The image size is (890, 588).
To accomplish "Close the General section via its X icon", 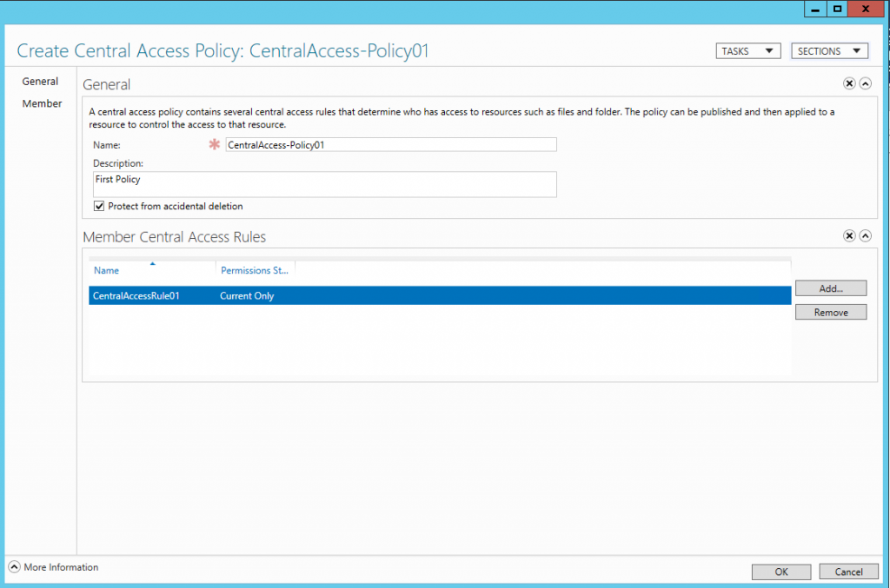I will 849,83.
